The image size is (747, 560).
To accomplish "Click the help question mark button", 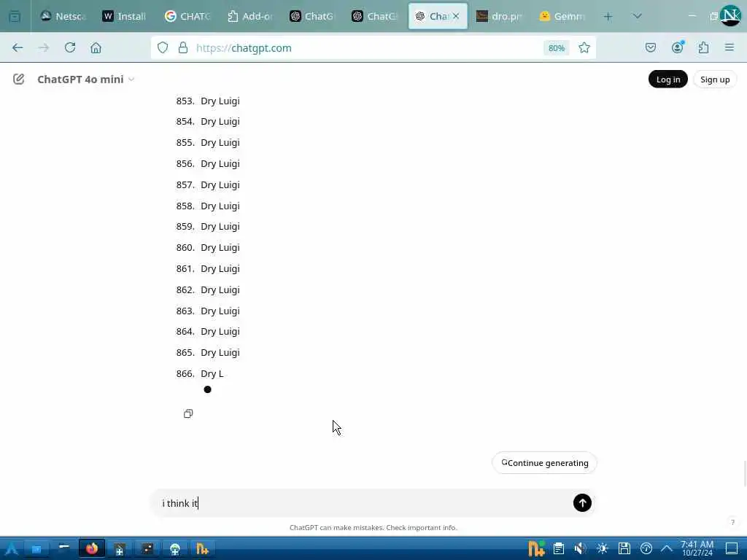I will coord(732,522).
